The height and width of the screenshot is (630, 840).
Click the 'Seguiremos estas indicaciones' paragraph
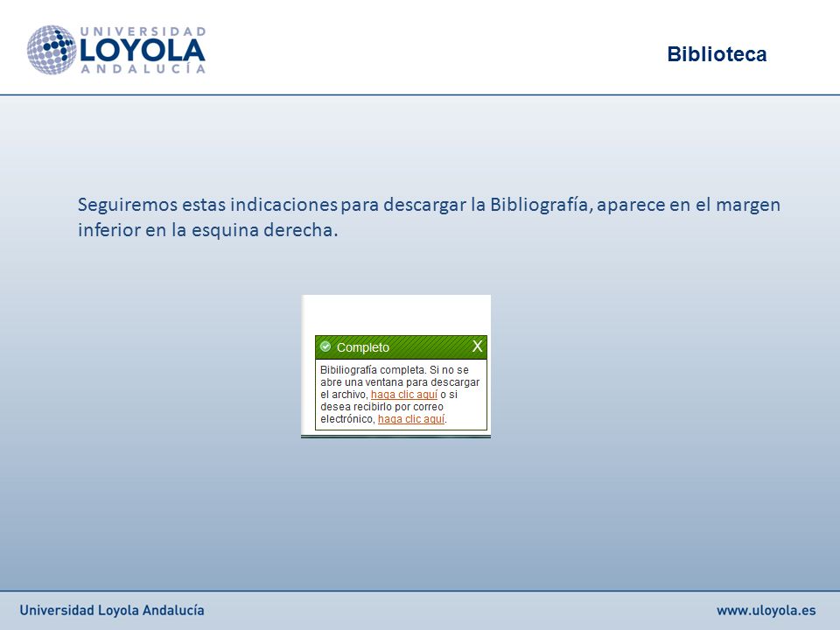click(429, 217)
